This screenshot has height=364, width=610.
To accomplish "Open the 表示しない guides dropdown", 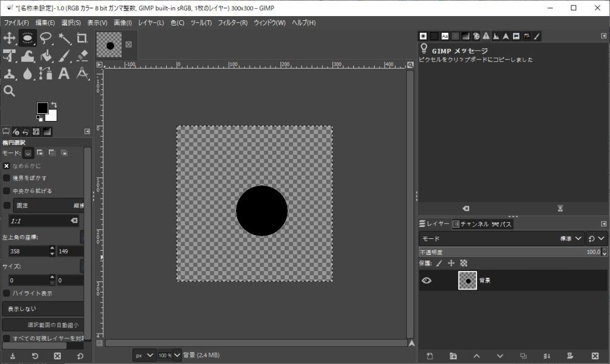I will click(x=43, y=309).
